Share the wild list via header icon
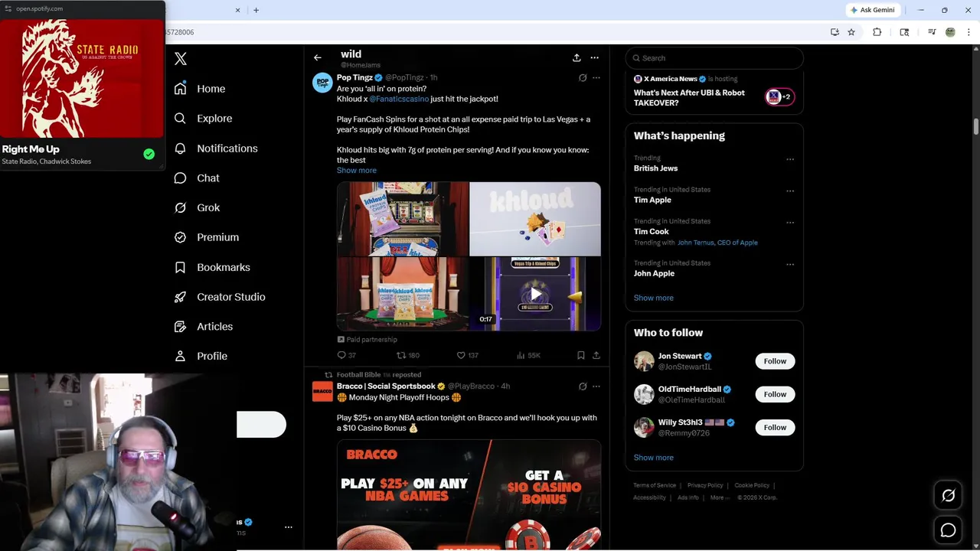Screen dimensions: 980x551 coord(576,57)
